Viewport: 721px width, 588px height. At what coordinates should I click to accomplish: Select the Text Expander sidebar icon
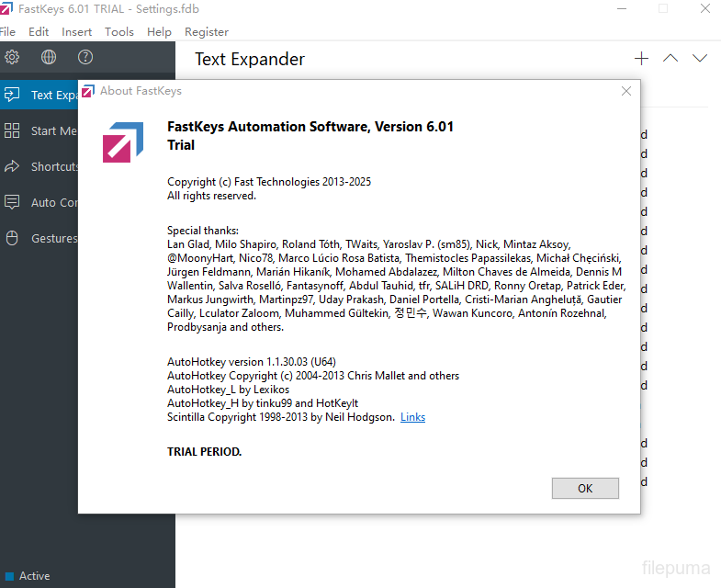pos(13,95)
